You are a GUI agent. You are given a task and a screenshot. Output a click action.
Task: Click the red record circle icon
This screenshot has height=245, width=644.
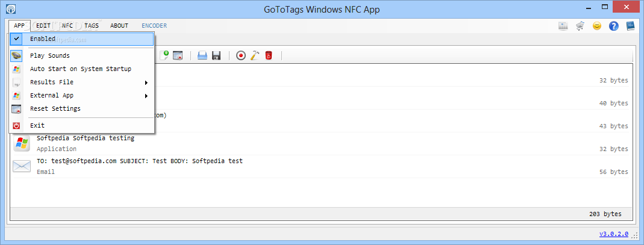click(x=241, y=55)
